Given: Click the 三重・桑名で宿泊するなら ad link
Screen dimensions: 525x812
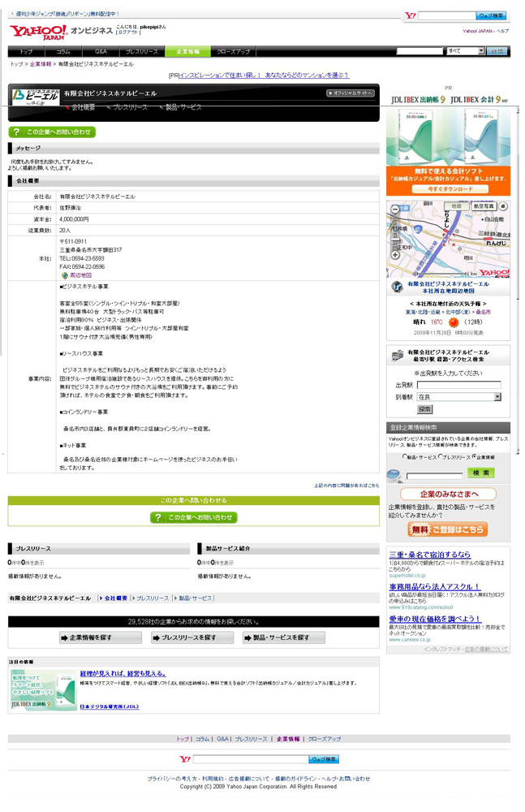Looking at the screenshot, I should coord(430,555).
